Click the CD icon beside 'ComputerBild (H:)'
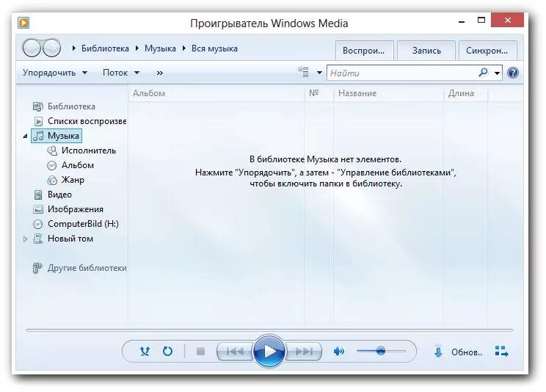The height and width of the screenshot is (392, 546). [x=37, y=224]
